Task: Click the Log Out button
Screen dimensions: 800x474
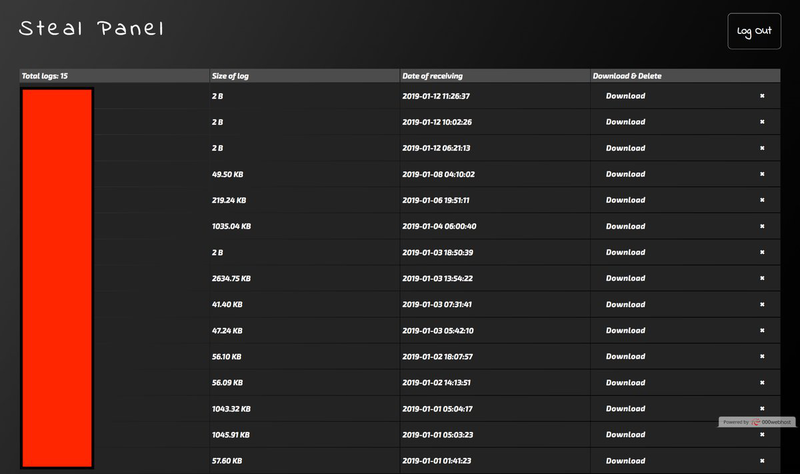Action: (754, 32)
